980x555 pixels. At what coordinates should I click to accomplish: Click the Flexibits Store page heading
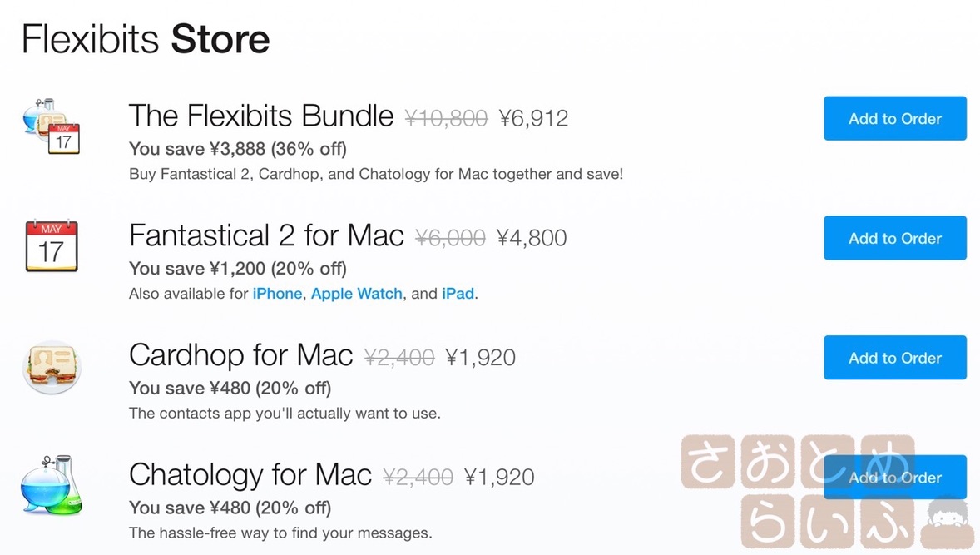click(146, 39)
